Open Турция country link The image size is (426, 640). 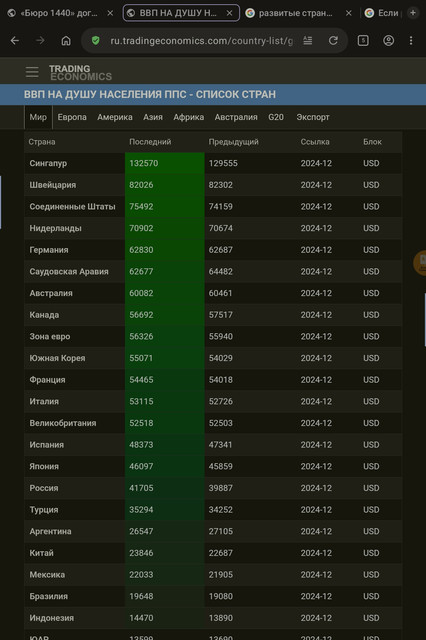point(44,509)
